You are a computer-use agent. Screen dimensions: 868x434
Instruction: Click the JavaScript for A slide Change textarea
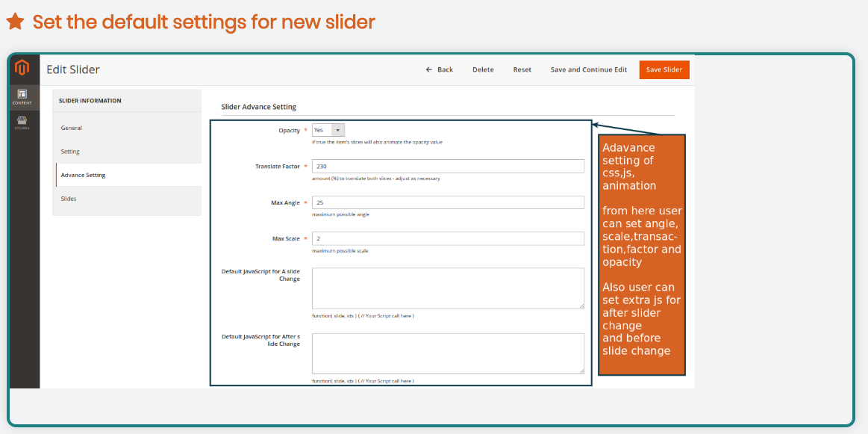(x=448, y=288)
